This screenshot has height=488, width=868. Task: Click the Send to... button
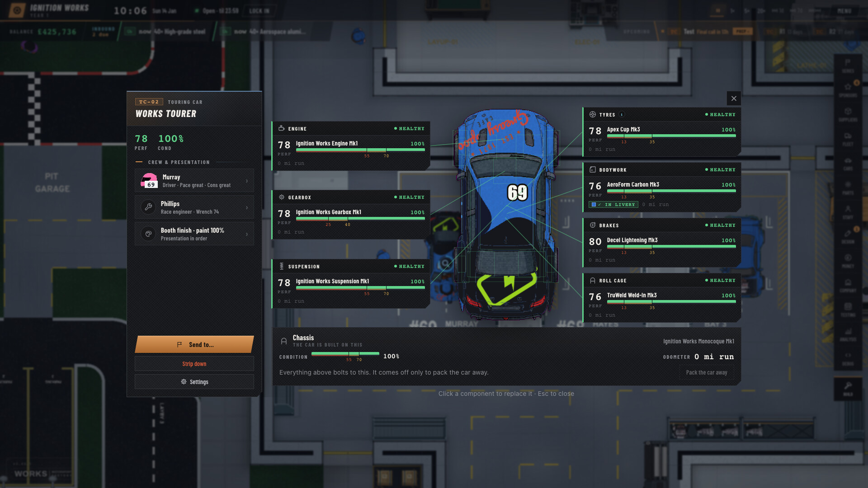coord(194,344)
